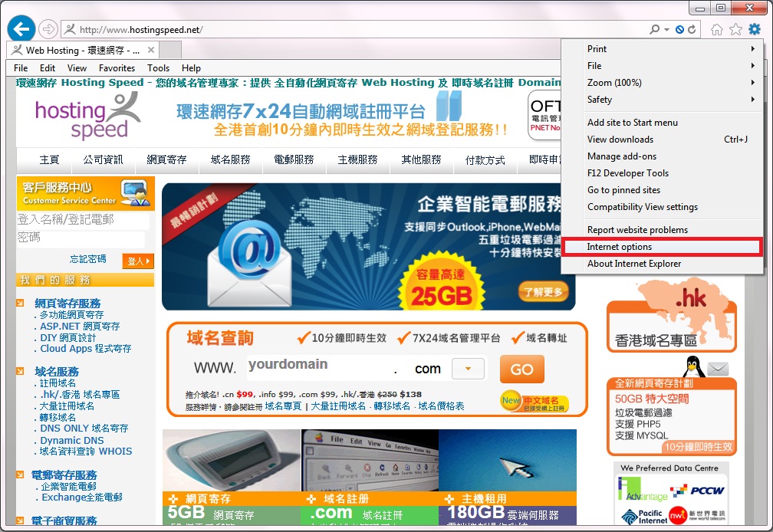Click the Stop loading icon in address bar

(679, 30)
